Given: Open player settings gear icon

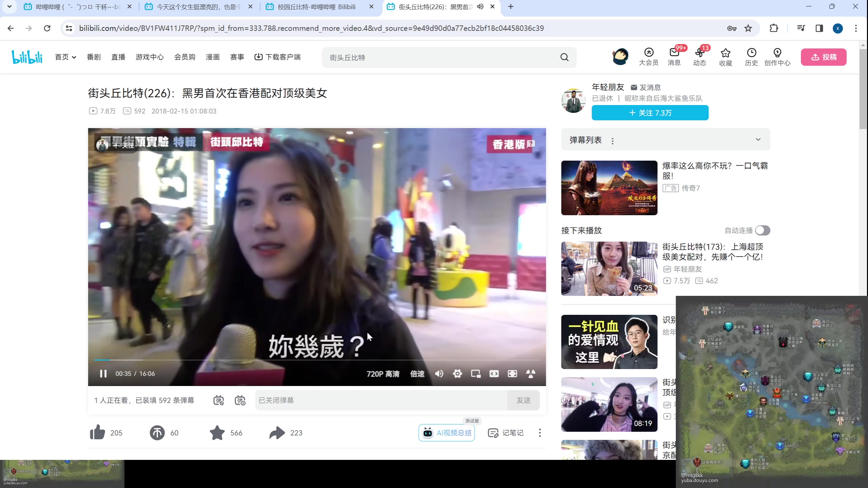Looking at the screenshot, I should 457,373.
